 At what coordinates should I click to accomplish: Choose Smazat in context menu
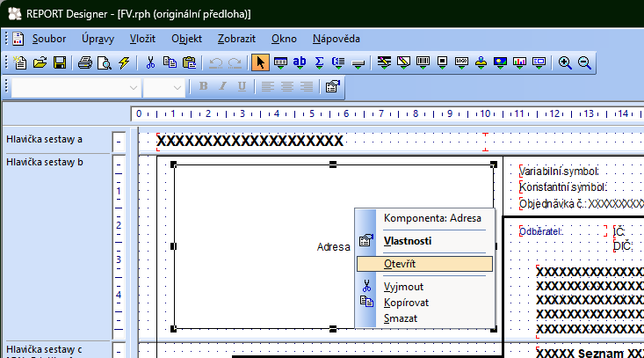(424, 318)
